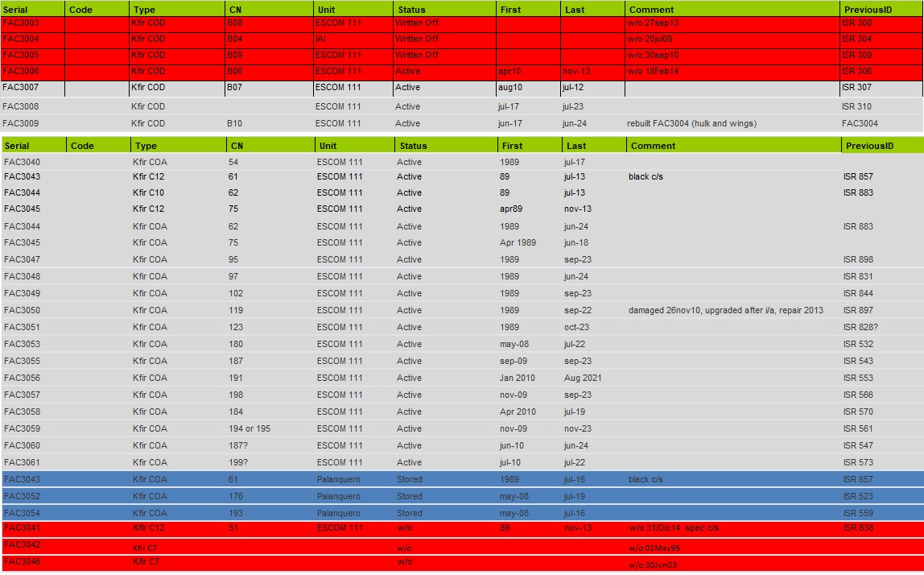924x575 pixels.
Task: Click the oct-23 last-seen cell
Action: 576,327
